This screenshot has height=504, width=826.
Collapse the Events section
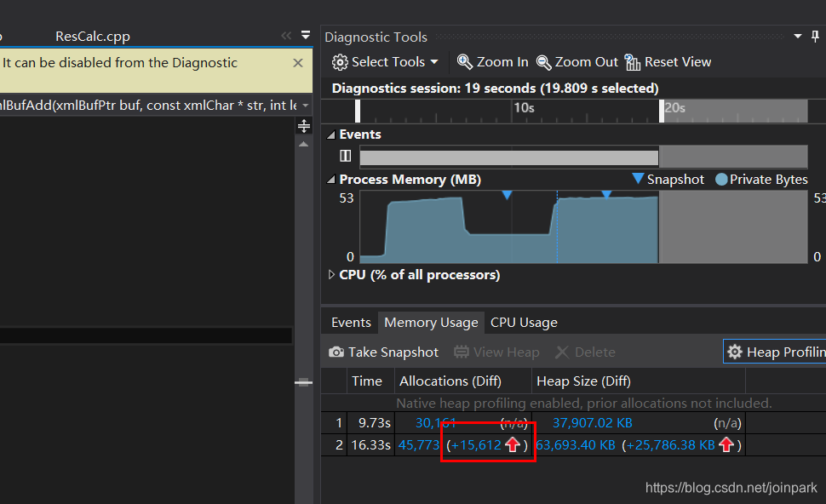click(x=330, y=135)
